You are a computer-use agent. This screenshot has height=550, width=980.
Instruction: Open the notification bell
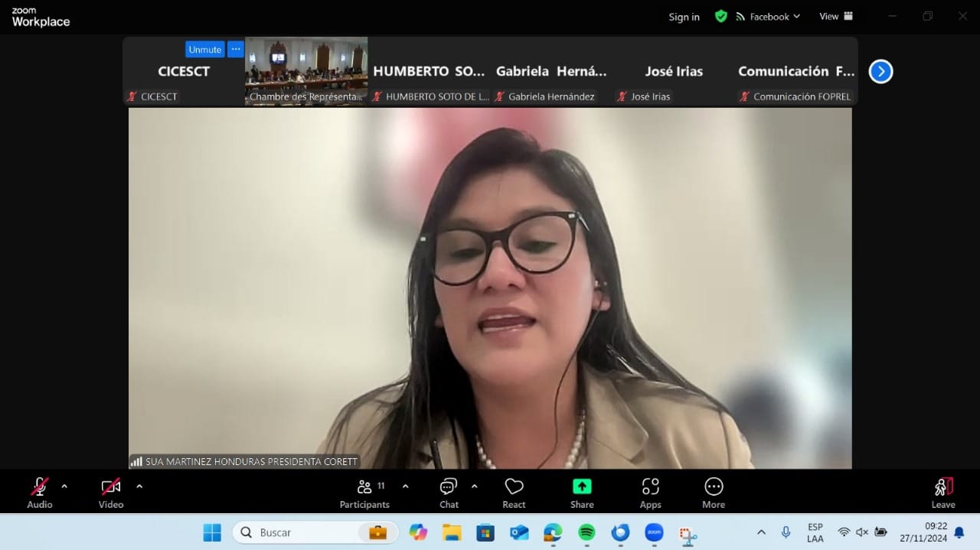coord(959,532)
